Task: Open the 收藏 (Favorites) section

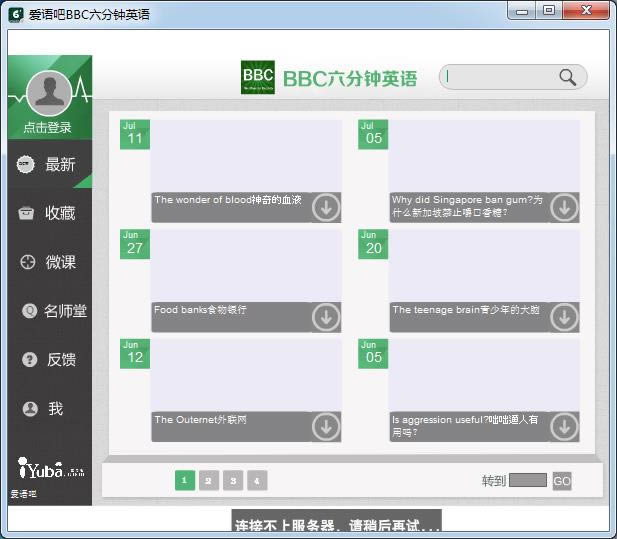Action: tap(49, 213)
